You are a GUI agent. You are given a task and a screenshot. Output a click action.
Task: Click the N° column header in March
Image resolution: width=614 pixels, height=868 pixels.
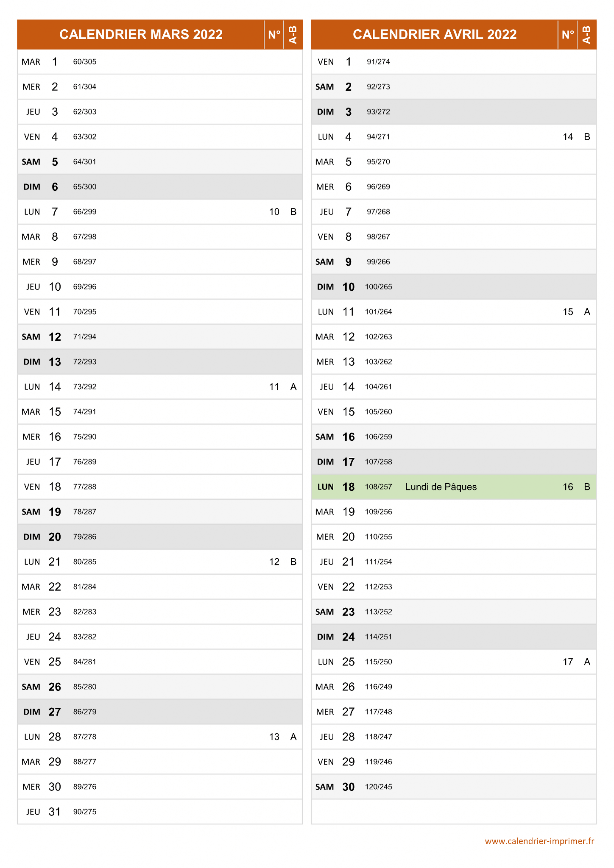274,34
